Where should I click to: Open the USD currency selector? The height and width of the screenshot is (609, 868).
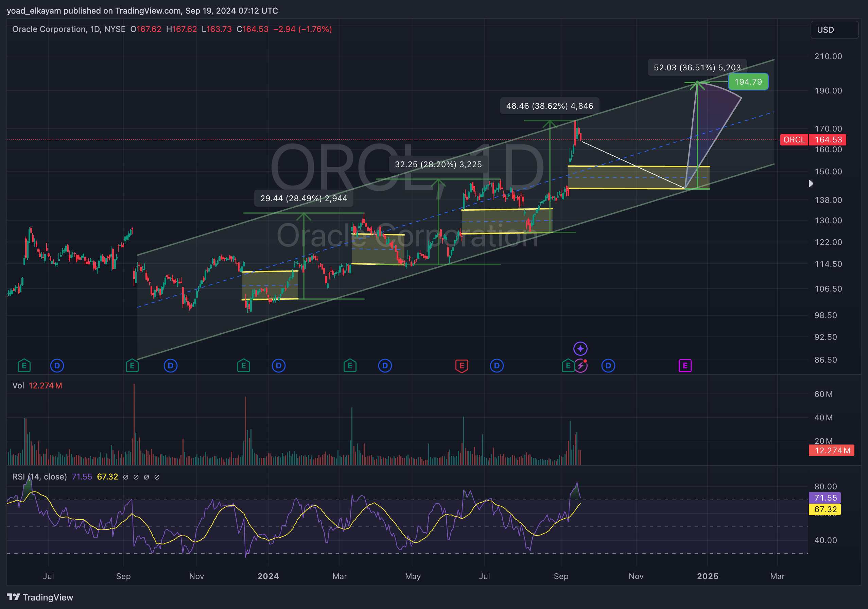[834, 30]
